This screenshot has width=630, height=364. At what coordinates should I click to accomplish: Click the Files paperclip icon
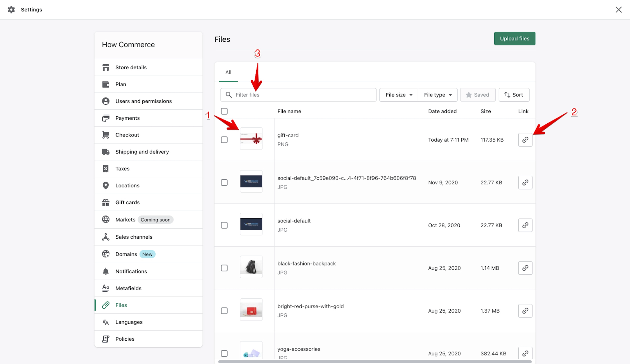tap(106, 305)
